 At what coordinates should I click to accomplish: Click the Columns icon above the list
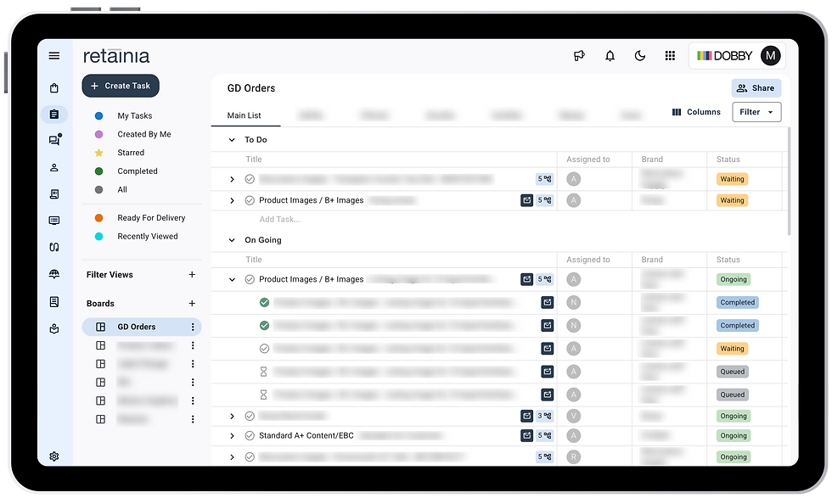[677, 111]
